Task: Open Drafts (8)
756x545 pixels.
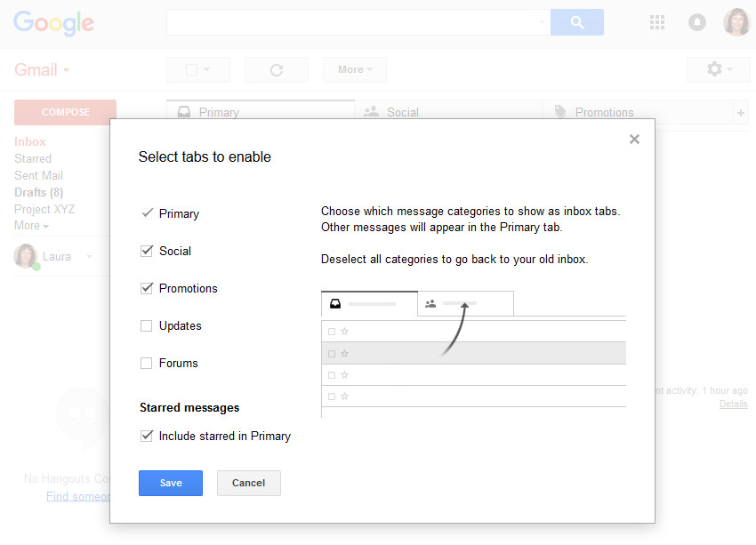Action: [38, 192]
